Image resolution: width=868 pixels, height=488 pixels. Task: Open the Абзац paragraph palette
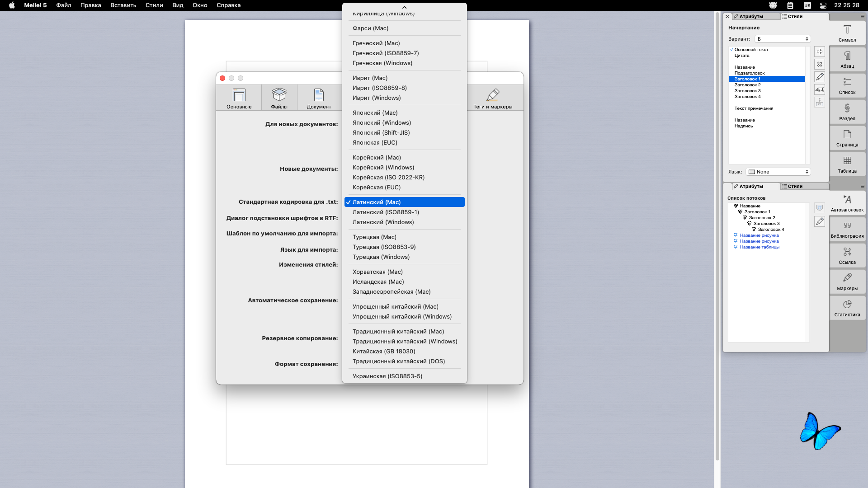(847, 59)
